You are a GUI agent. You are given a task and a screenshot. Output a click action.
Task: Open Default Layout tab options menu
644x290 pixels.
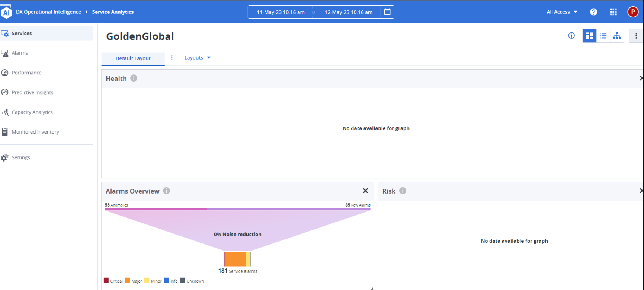[x=172, y=58]
